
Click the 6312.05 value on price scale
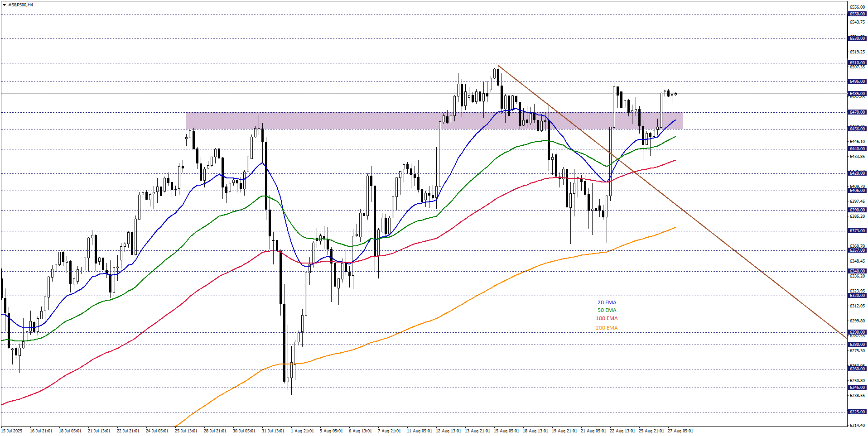tap(857, 306)
